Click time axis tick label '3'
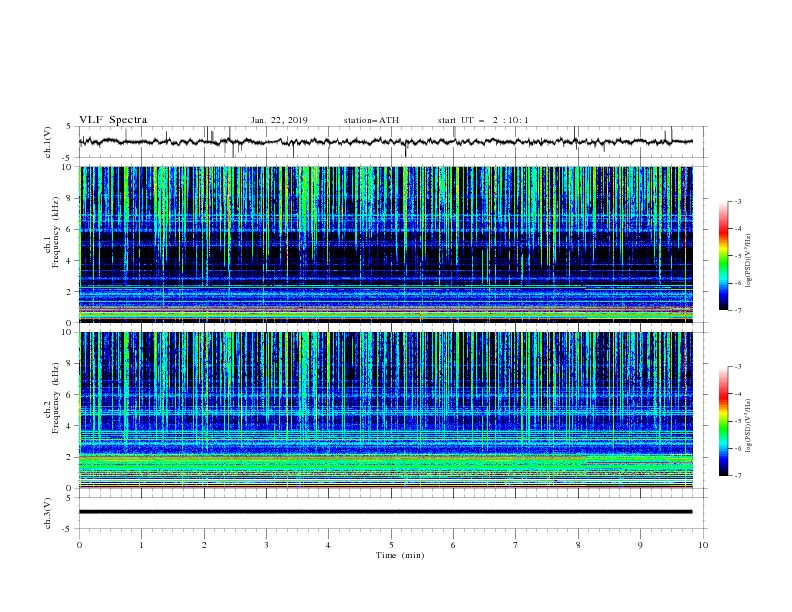 tap(266, 545)
